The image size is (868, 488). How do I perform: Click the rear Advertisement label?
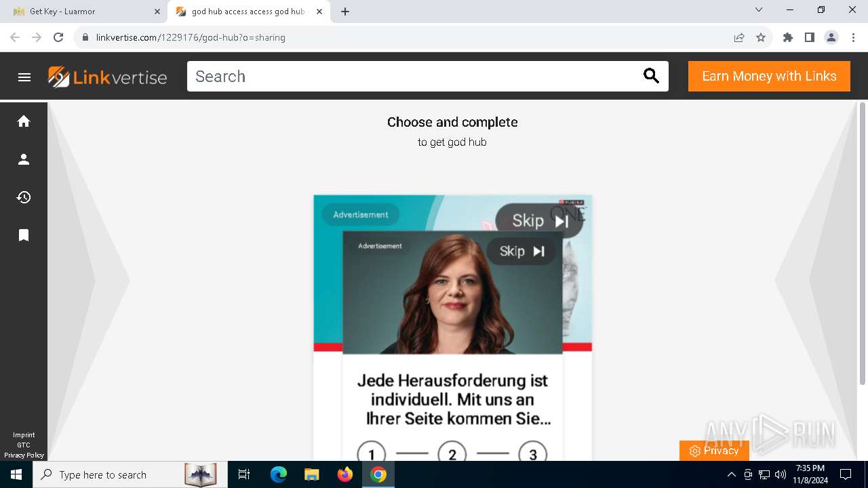(x=361, y=215)
